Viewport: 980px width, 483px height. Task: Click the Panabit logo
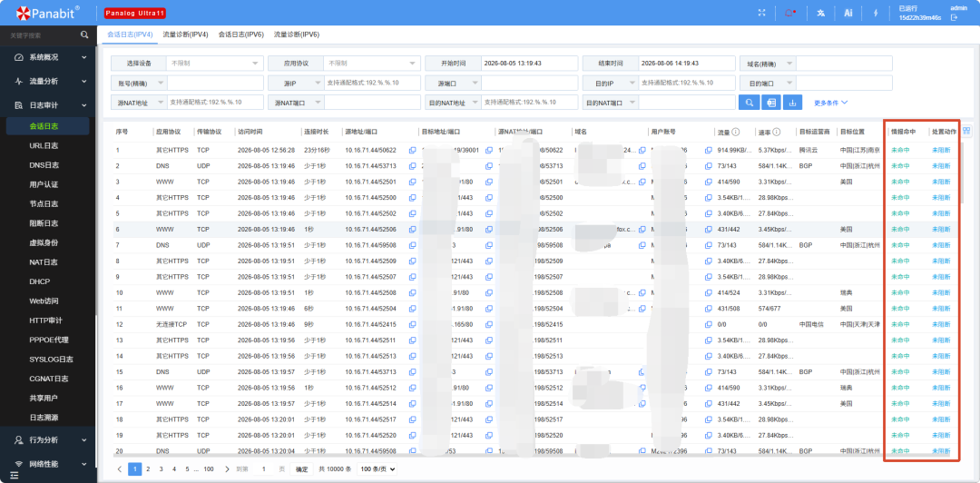tap(47, 13)
